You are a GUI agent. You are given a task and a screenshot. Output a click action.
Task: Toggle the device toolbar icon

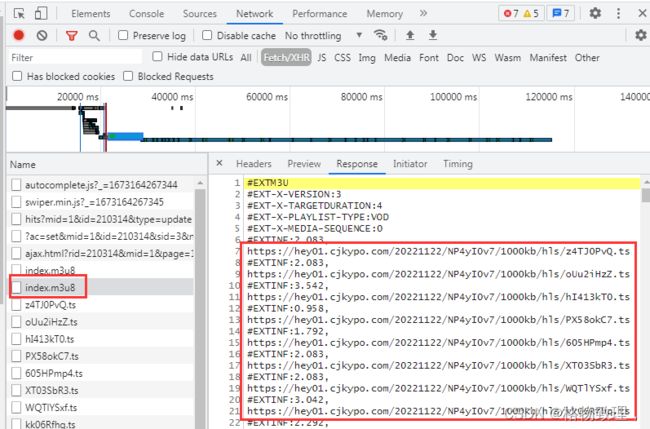[41, 13]
